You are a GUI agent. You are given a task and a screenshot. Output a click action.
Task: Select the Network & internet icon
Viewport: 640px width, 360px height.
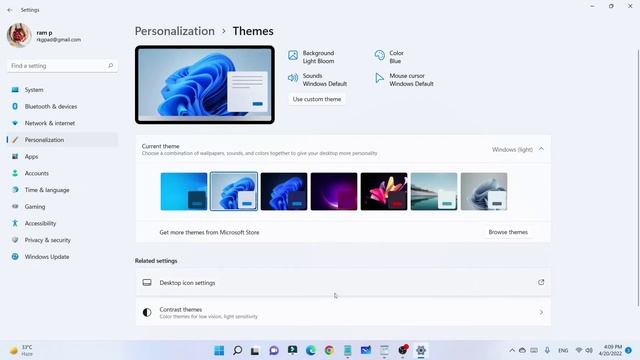pyautogui.click(x=15, y=123)
